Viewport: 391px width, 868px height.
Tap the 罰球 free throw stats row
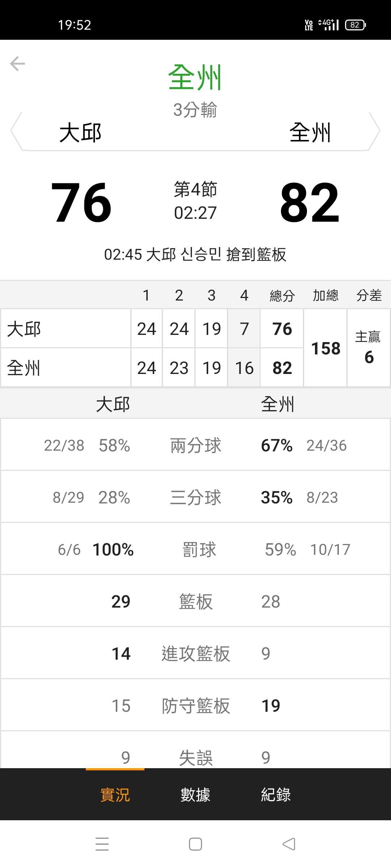pos(195,549)
